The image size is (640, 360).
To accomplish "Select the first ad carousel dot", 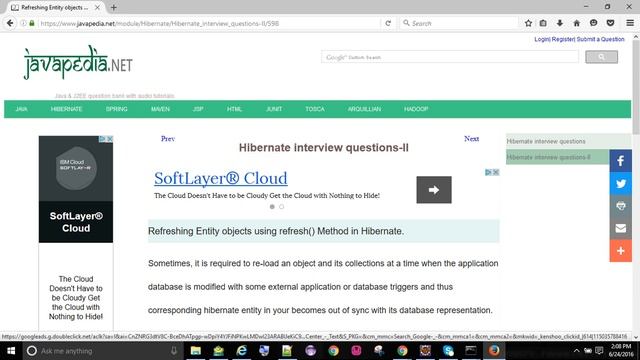I will pyautogui.click(x=272, y=207).
